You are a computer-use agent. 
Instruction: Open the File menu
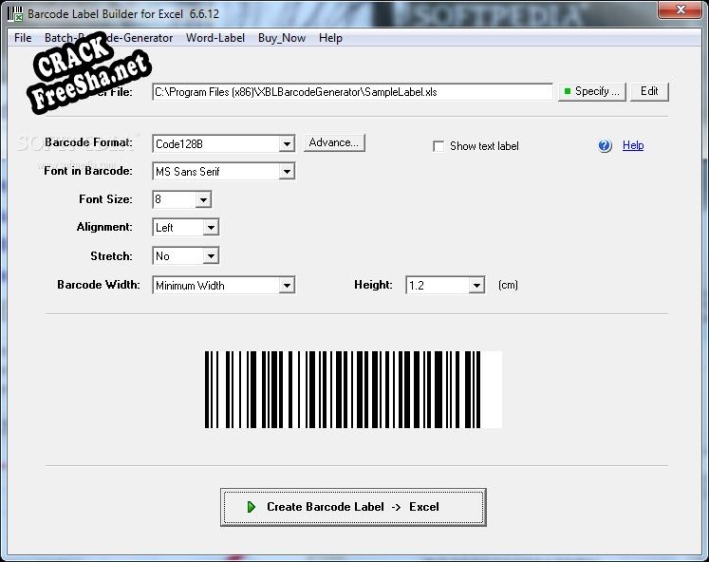tap(23, 38)
